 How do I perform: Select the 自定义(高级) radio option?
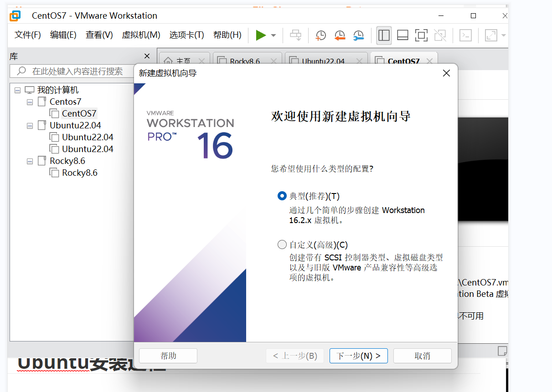click(282, 244)
